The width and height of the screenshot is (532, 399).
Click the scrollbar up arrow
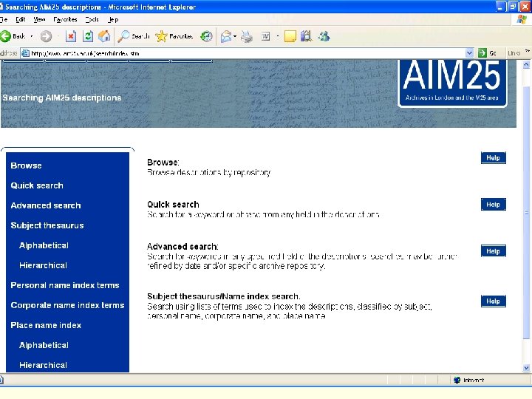(526, 64)
